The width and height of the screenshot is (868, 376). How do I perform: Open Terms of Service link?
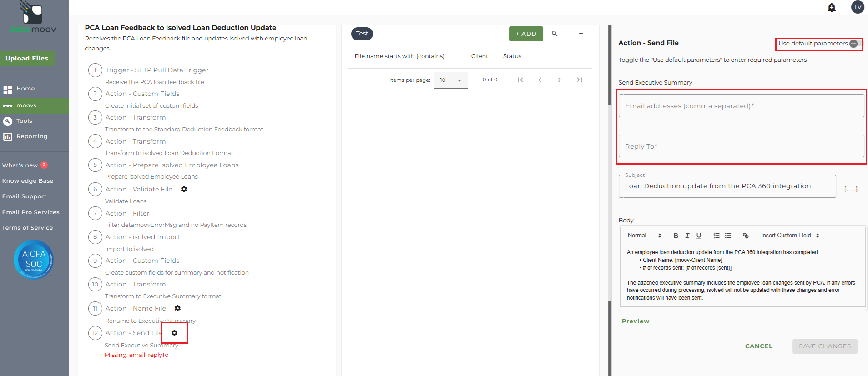point(27,228)
